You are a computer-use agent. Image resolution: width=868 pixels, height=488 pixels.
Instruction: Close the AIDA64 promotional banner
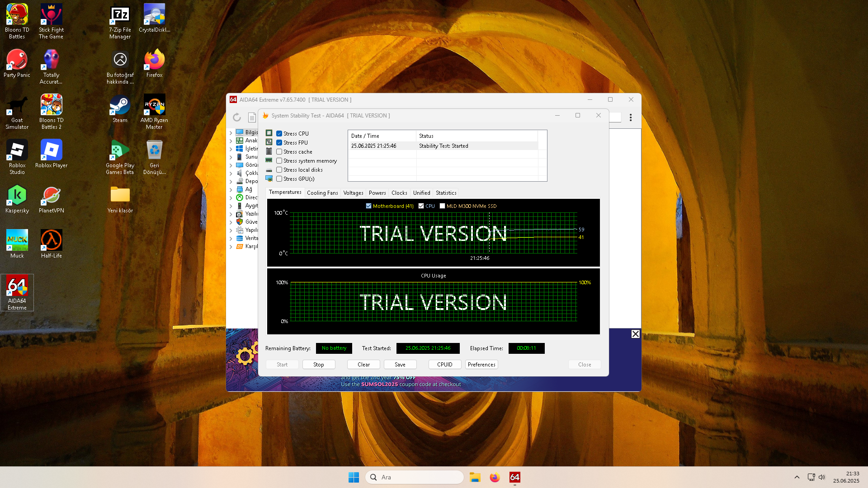[636, 334]
